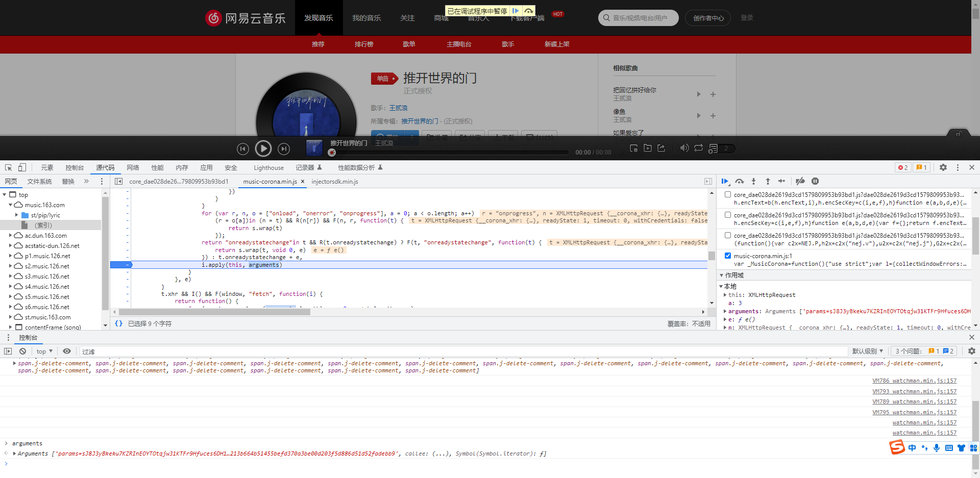Image resolution: width=980 pixels, height=478 pixels.
Task: Open the warnings count badge
Action: (x=921, y=167)
